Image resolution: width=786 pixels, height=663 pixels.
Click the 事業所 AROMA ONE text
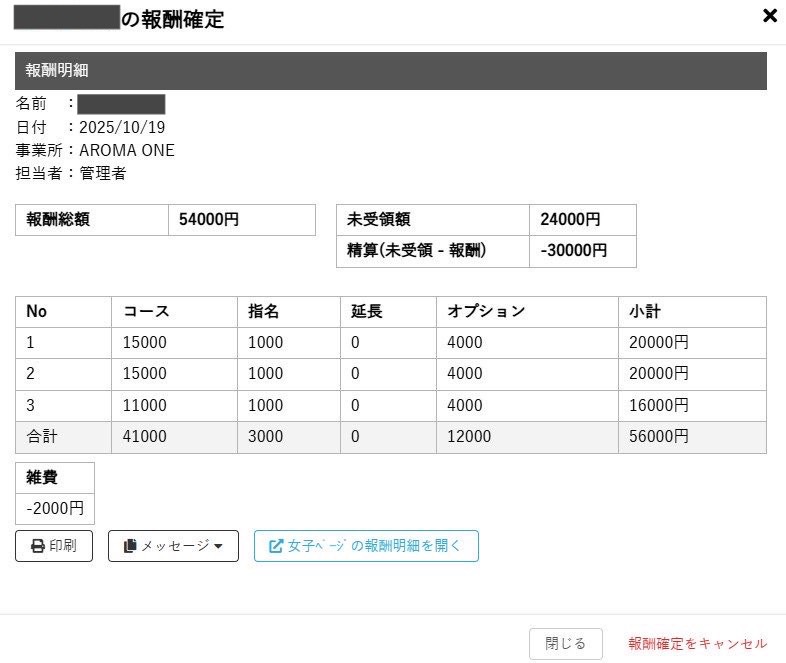click(x=126, y=150)
